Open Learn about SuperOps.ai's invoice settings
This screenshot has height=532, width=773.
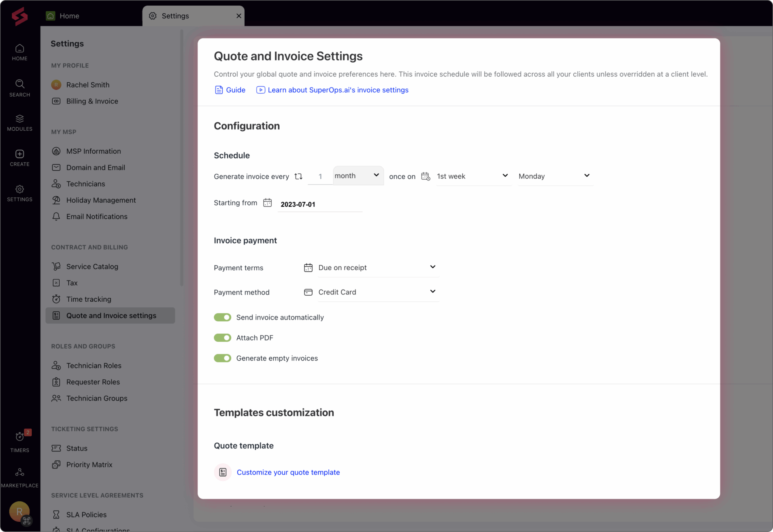(x=338, y=90)
